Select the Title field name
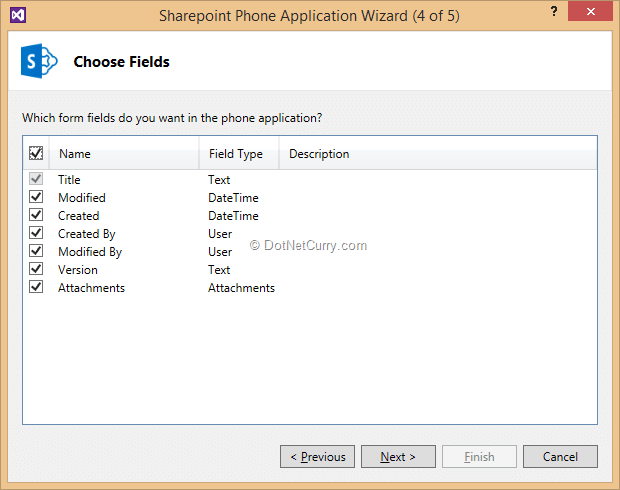This screenshot has width=620, height=490. pos(69,180)
